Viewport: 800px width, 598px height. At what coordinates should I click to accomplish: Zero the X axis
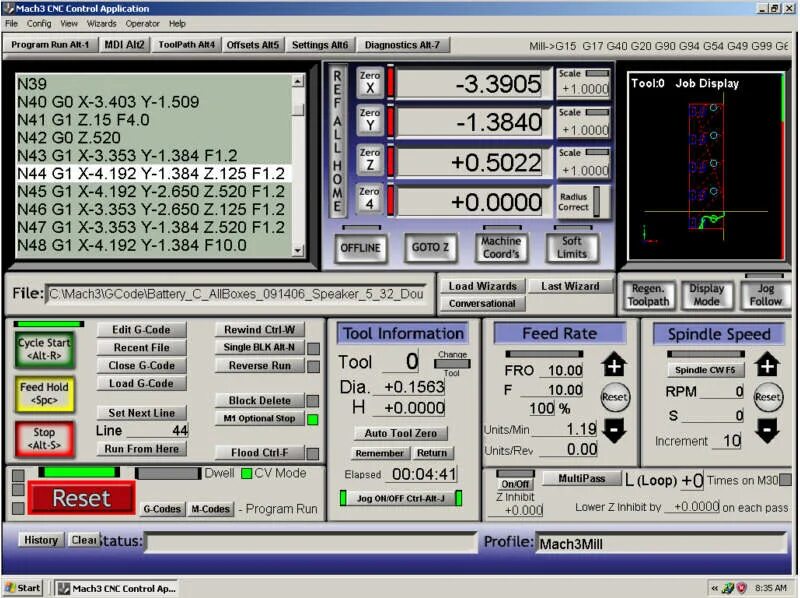369,82
